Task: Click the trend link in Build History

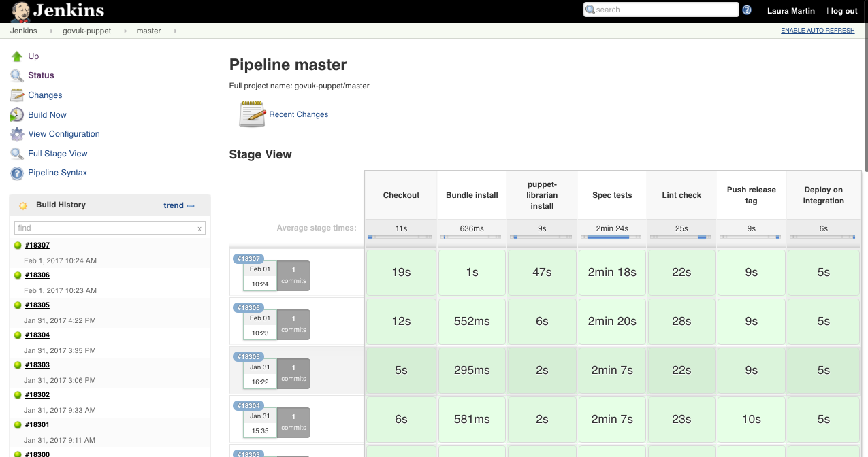Action: click(174, 205)
